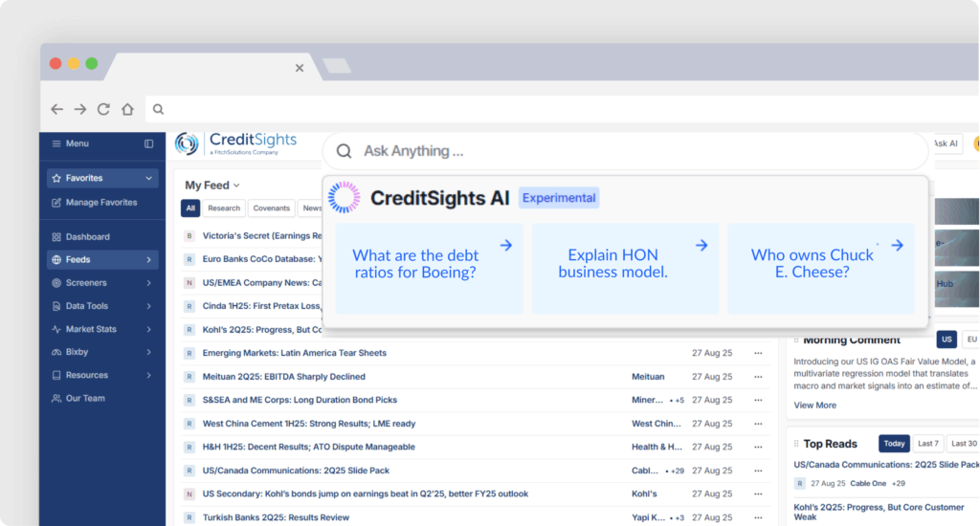Expand the Resources submenu arrow
This screenshot has height=526, width=980.
coord(148,376)
